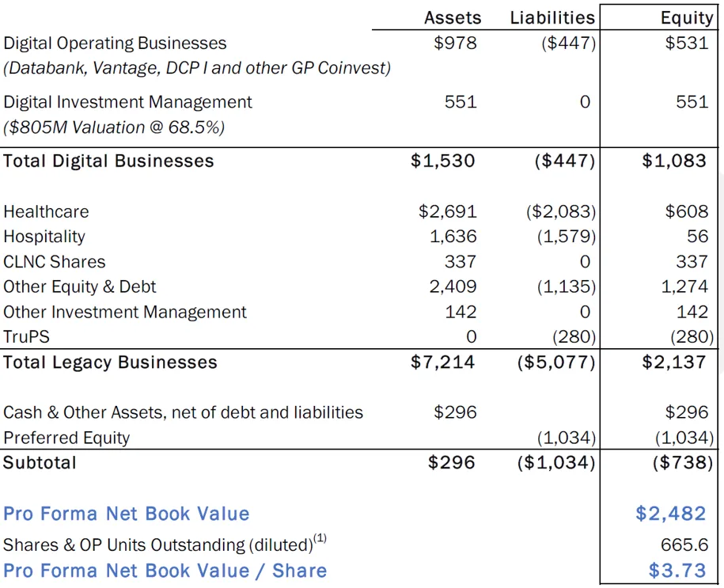Select the Digital Investment Management row label
The height and width of the screenshot is (588, 724).
pos(127,102)
